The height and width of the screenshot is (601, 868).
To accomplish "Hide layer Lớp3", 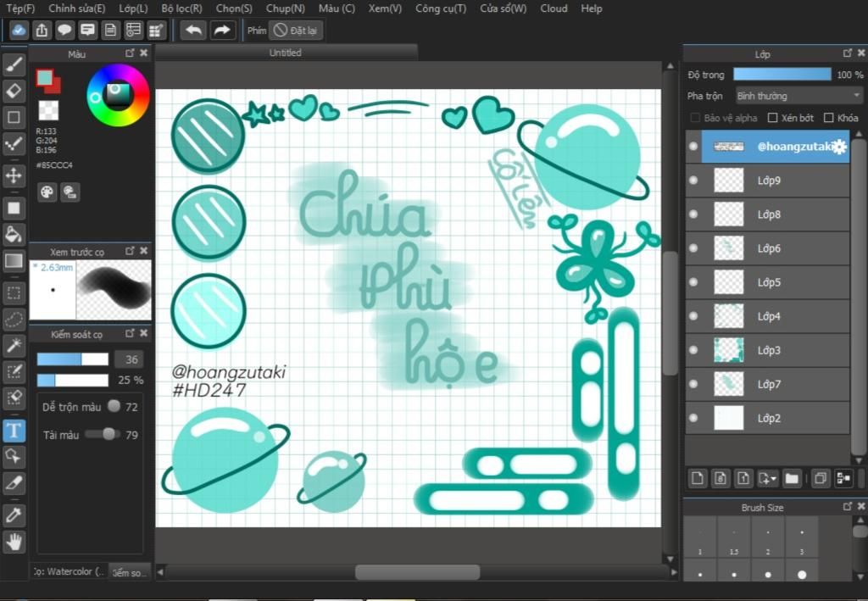I will tap(693, 350).
